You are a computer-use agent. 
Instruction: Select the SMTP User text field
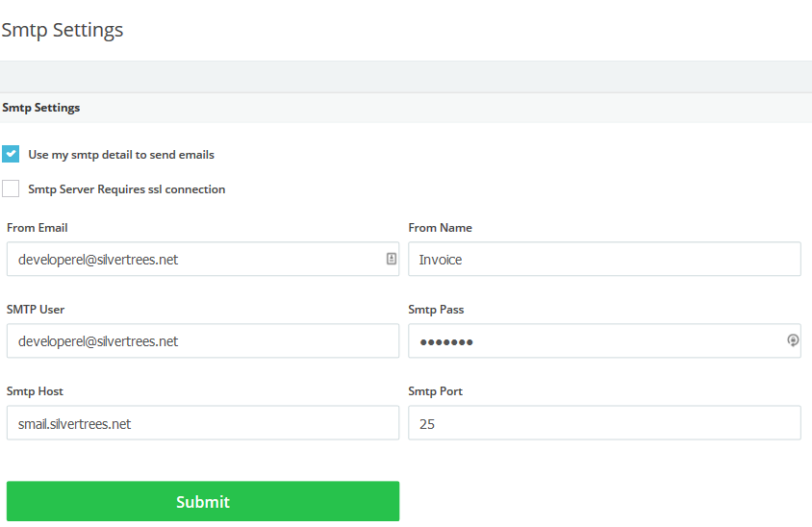pos(202,341)
